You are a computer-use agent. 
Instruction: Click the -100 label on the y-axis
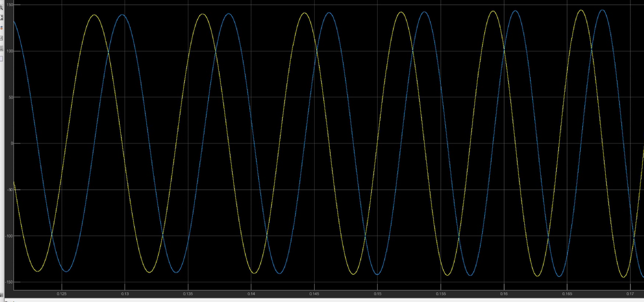[9, 236]
